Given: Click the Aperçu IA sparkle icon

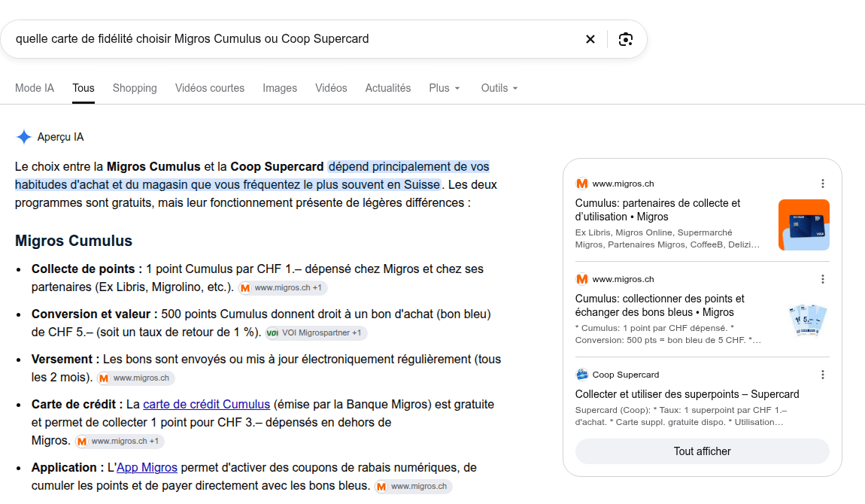Looking at the screenshot, I should pos(24,137).
